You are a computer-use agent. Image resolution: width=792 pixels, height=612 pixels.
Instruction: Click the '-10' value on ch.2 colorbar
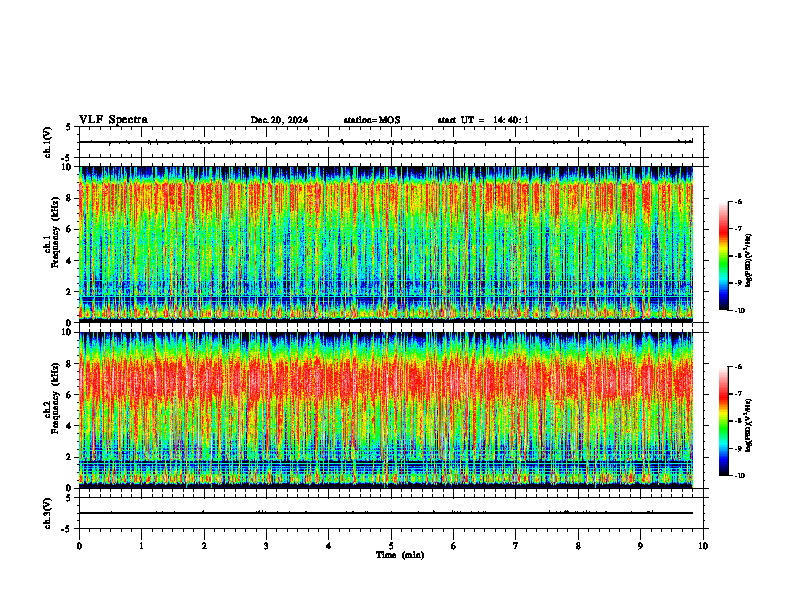[x=739, y=476]
